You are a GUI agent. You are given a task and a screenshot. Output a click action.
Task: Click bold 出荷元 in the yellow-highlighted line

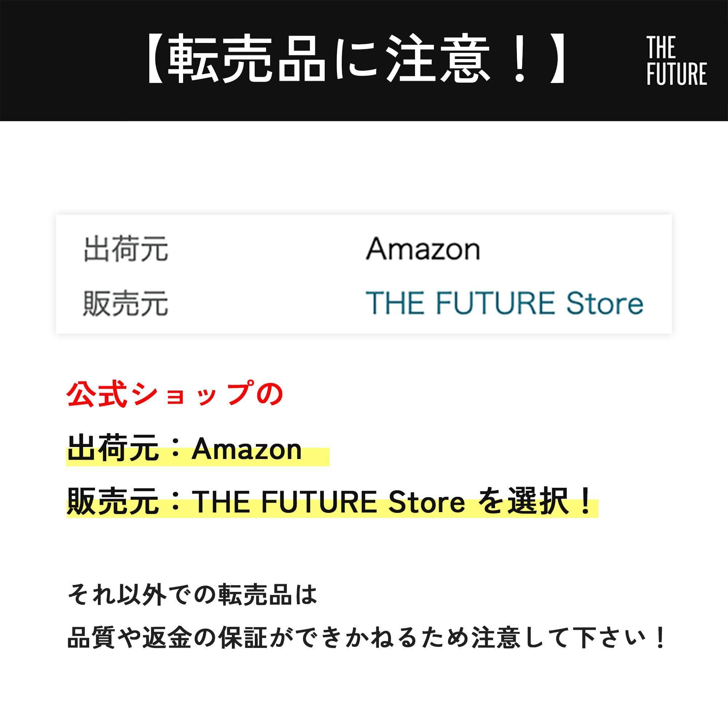[x=113, y=449]
